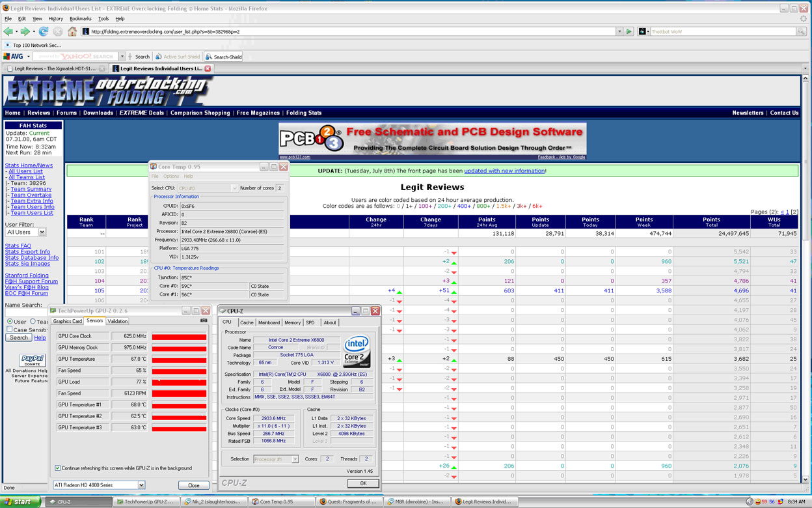812x508 pixels.
Task: Open the Yahoo search box dropdown arrow
Action: (x=121, y=57)
